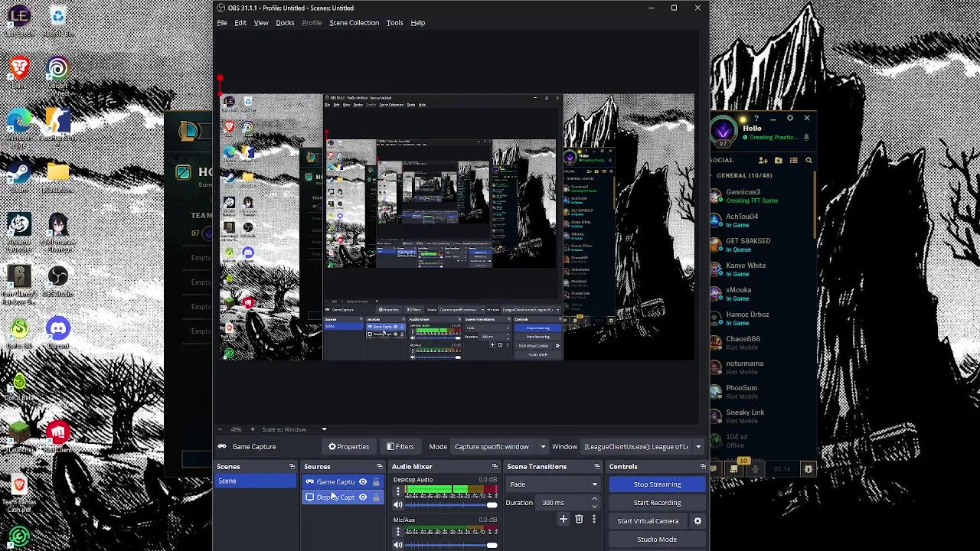Zoom out preview with minus icon
Screen dimensions: 980x551
[x=220, y=429]
